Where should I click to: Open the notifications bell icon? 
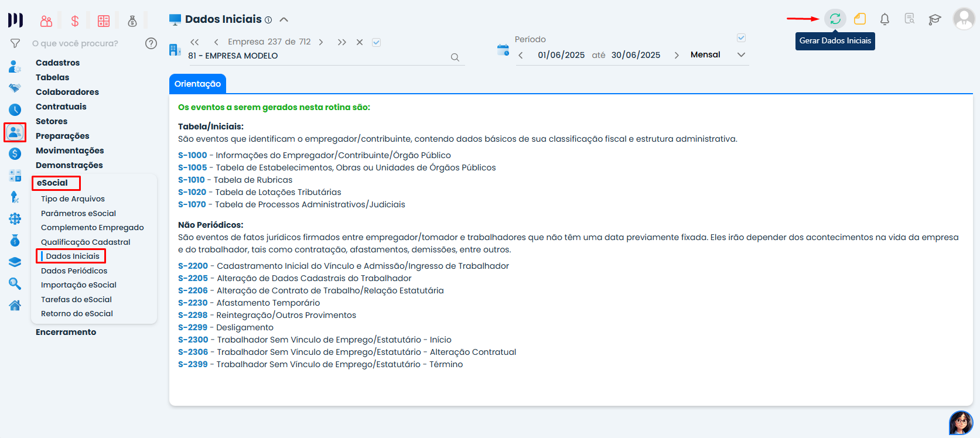pos(885,19)
